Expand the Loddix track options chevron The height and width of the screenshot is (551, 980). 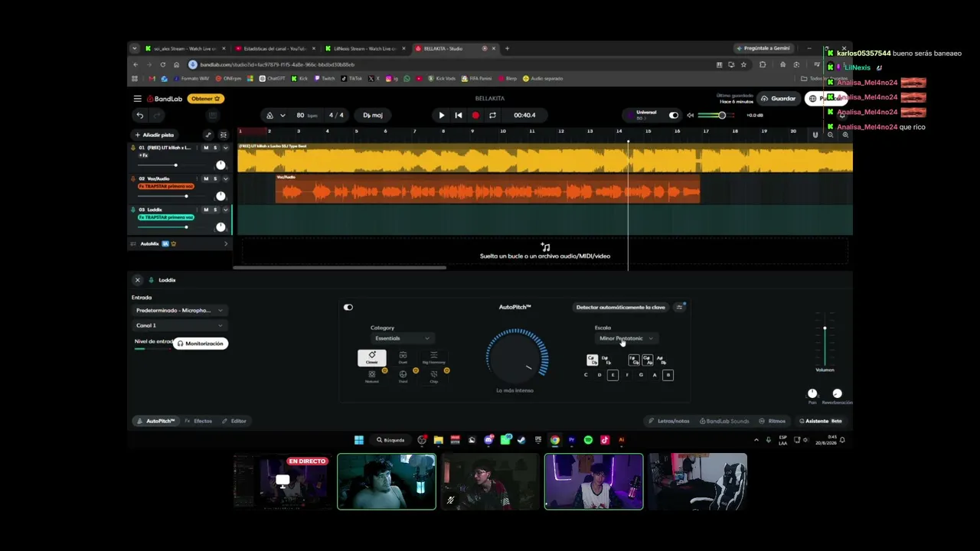(x=225, y=209)
